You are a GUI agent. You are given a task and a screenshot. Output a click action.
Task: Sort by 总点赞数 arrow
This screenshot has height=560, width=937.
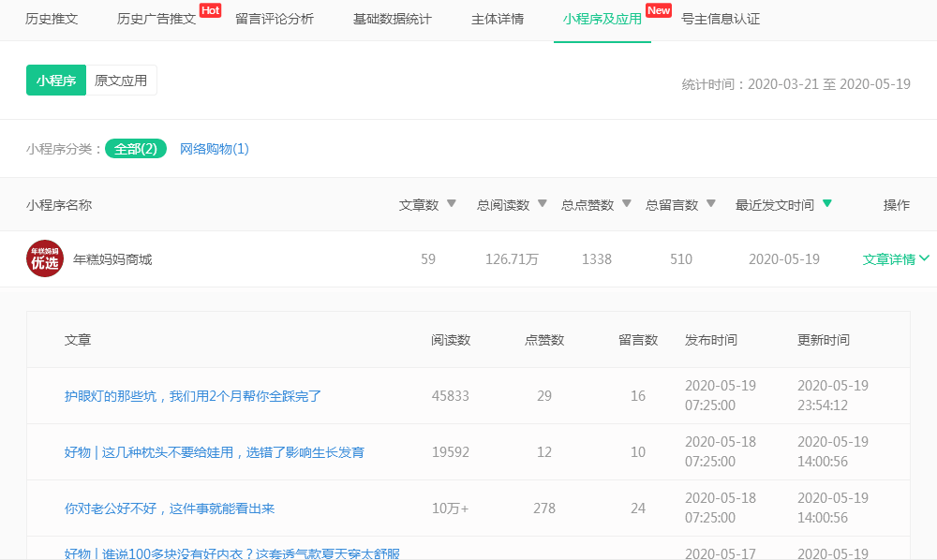pos(627,203)
